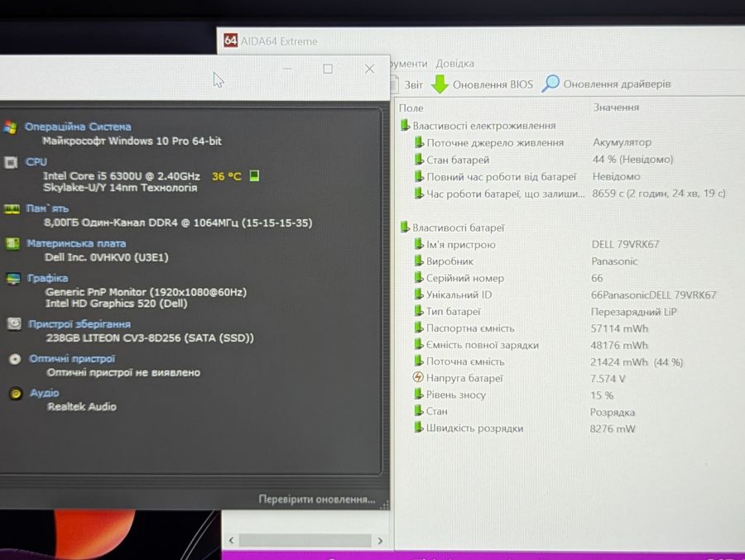Open the CPU section link
The height and width of the screenshot is (560, 745).
pos(36,162)
